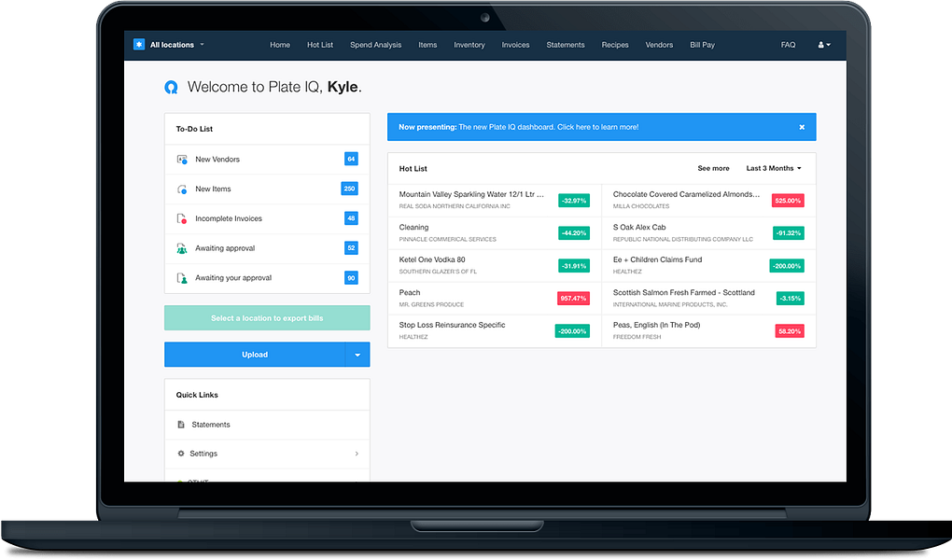Open the Statements nav item
The height and width of the screenshot is (560, 952).
(x=566, y=45)
